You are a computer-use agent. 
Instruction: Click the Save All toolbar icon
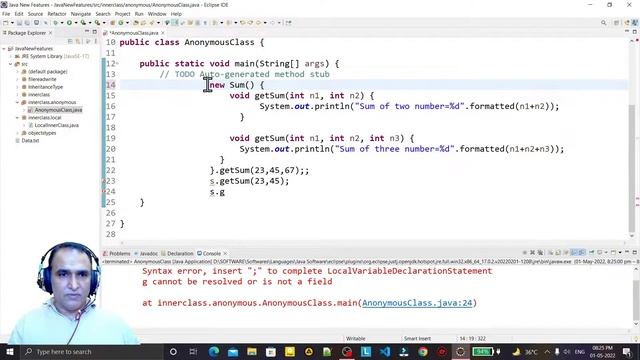point(27,22)
